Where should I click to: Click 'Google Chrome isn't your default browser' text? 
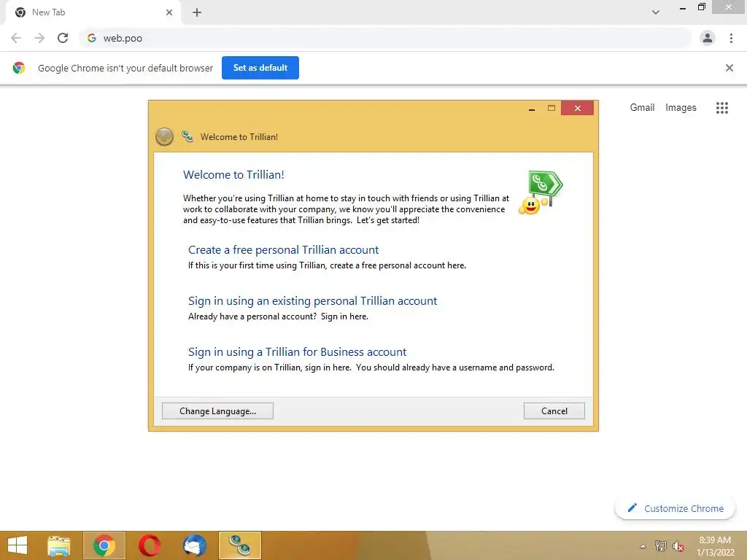coord(125,68)
